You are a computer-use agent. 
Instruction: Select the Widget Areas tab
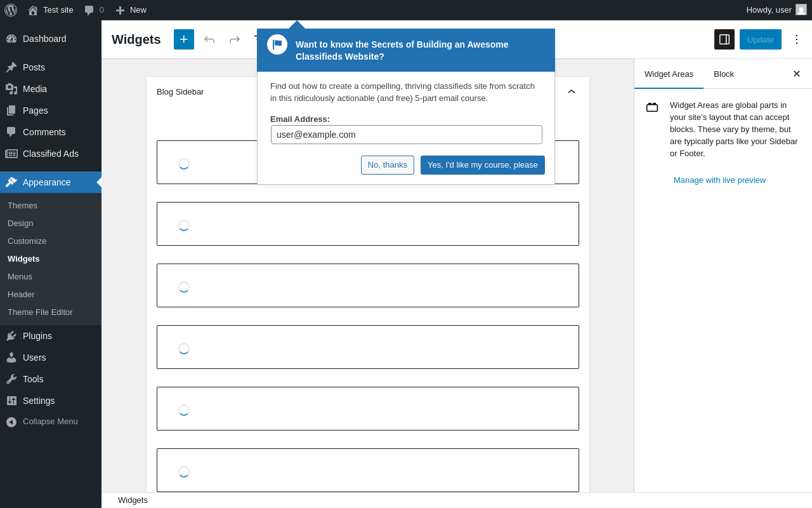click(669, 74)
